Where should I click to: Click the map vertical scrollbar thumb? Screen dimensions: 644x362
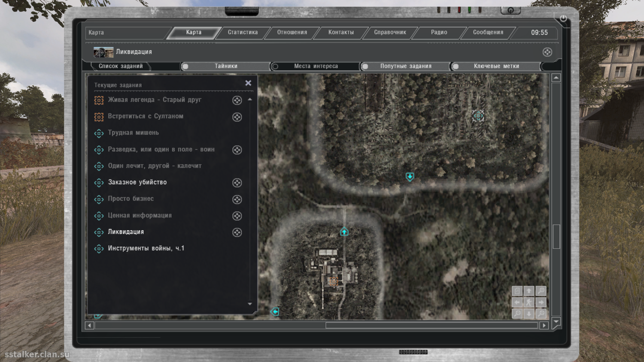pyautogui.click(x=556, y=236)
